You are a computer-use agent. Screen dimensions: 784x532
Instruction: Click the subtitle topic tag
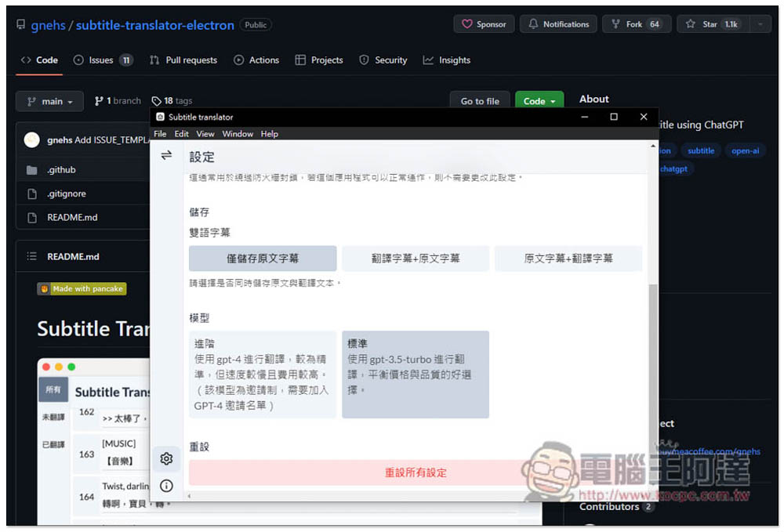coord(700,151)
